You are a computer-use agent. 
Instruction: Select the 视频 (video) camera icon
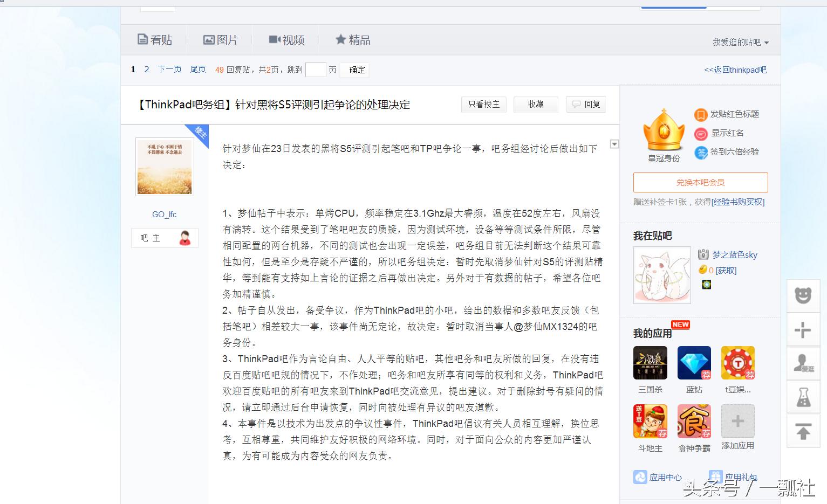tap(275, 39)
